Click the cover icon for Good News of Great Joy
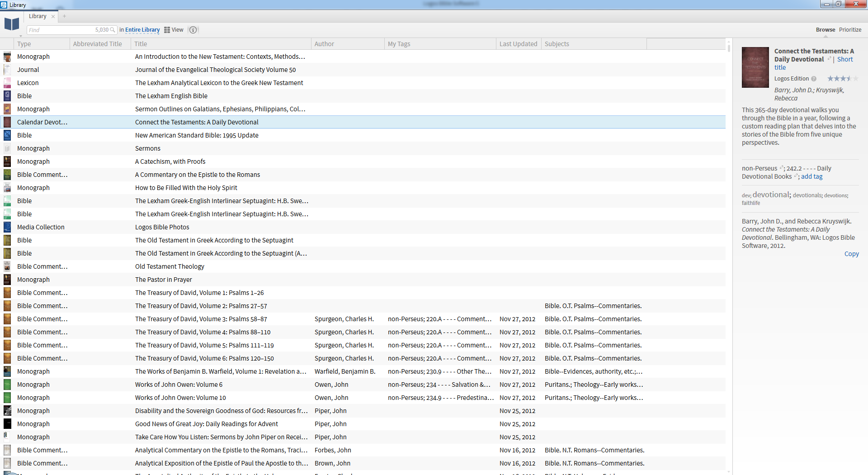The height and width of the screenshot is (475, 868). pos(7,424)
